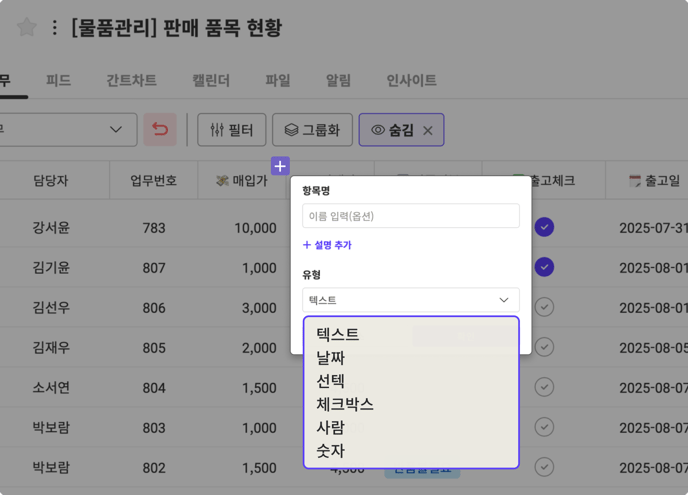The height and width of the screenshot is (495, 688).
Task: Uncheck 출고체크 for the 2025-07-31 row
Action: (x=544, y=227)
